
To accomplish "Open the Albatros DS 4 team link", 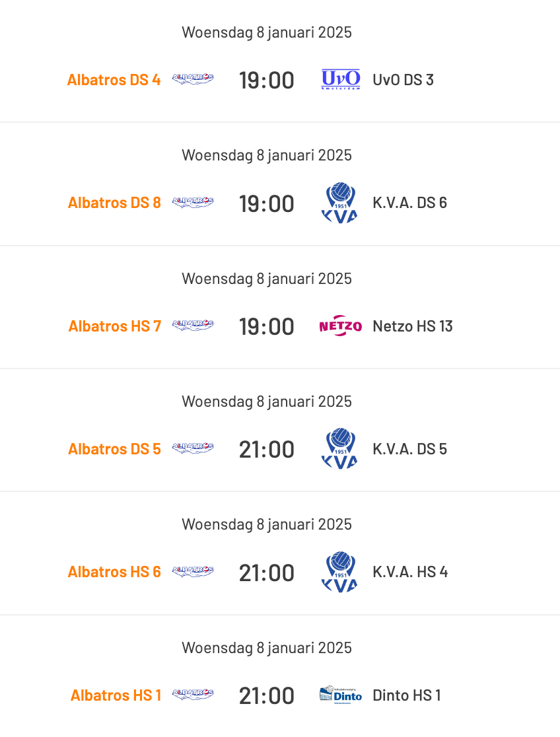I will click(x=114, y=80).
